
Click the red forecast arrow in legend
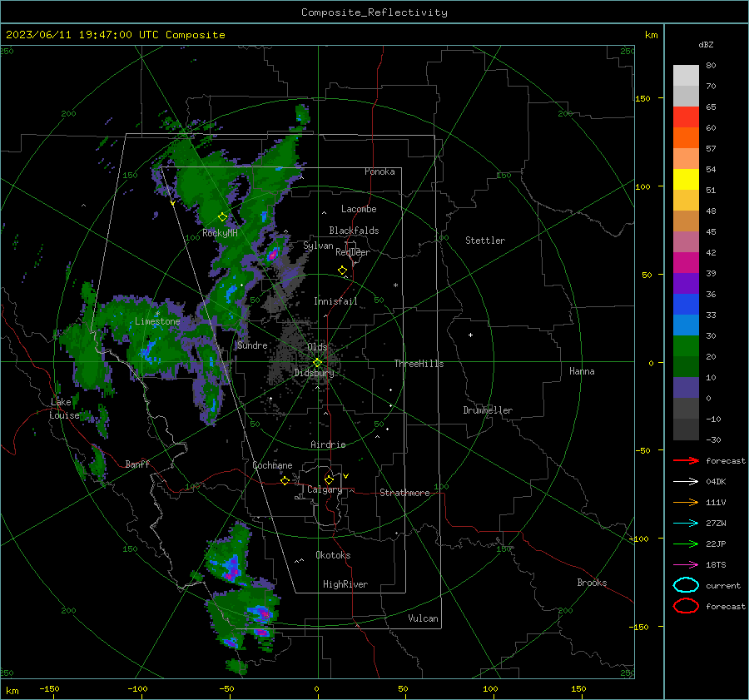[x=686, y=460]
